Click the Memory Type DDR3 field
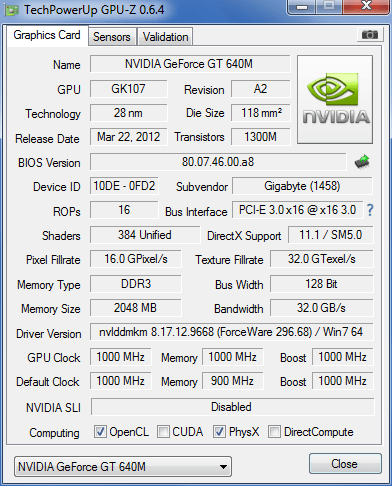The image size is (392, 486). click(x=136, y=284)
